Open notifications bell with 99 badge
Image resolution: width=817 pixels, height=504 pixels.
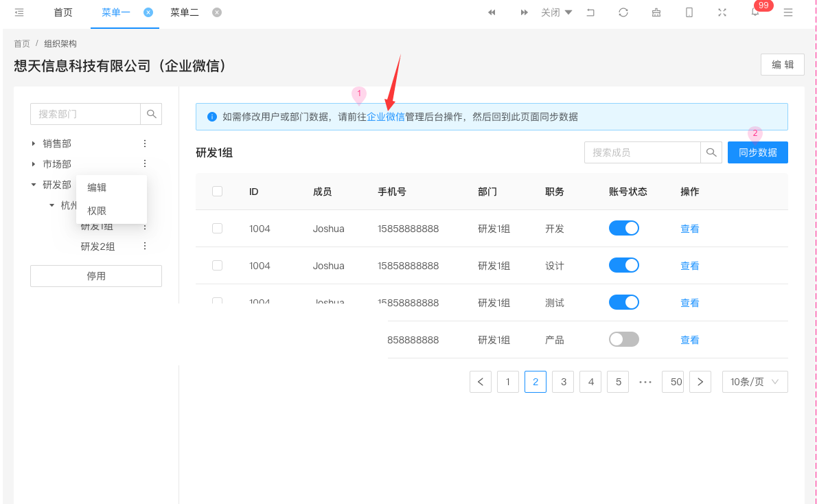(x=755, y=12)
